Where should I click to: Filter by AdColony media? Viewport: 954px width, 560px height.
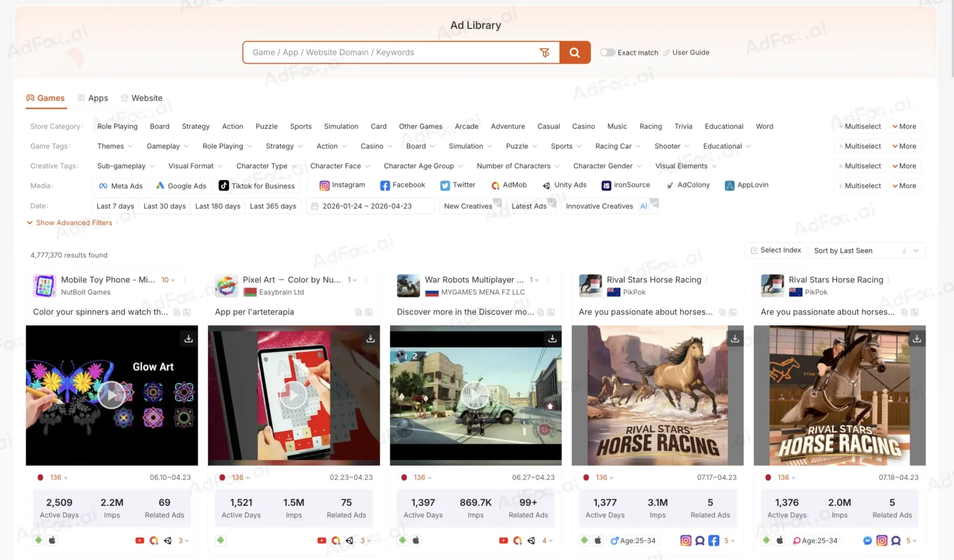[x=688, y=185]
